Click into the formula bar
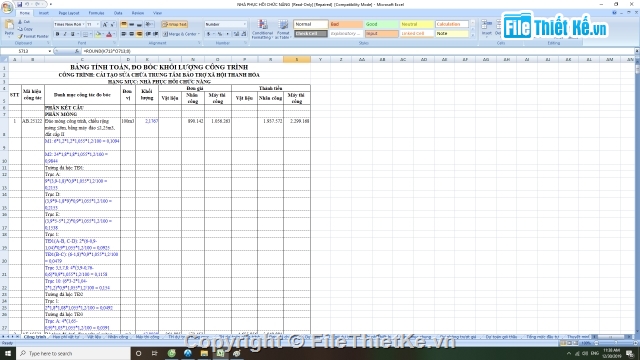The height and width of the screenshot is (360, 640). tap(357, 51)
